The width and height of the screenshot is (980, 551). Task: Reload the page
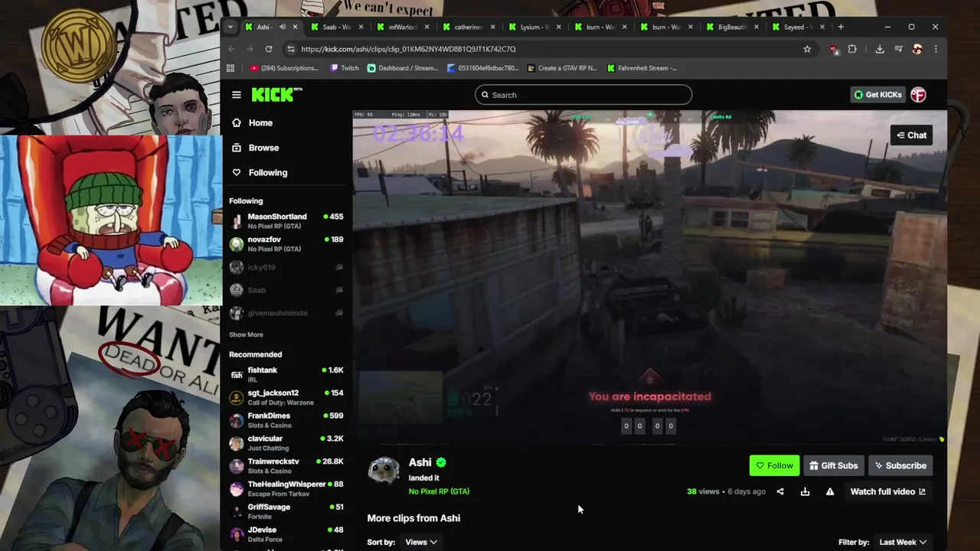269,49
